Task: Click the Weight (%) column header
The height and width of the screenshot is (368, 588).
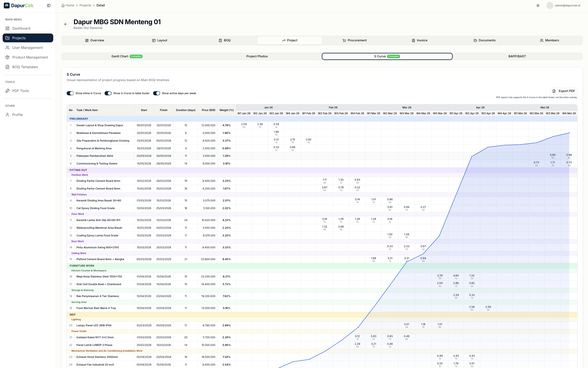Action: tap(226, 110)
